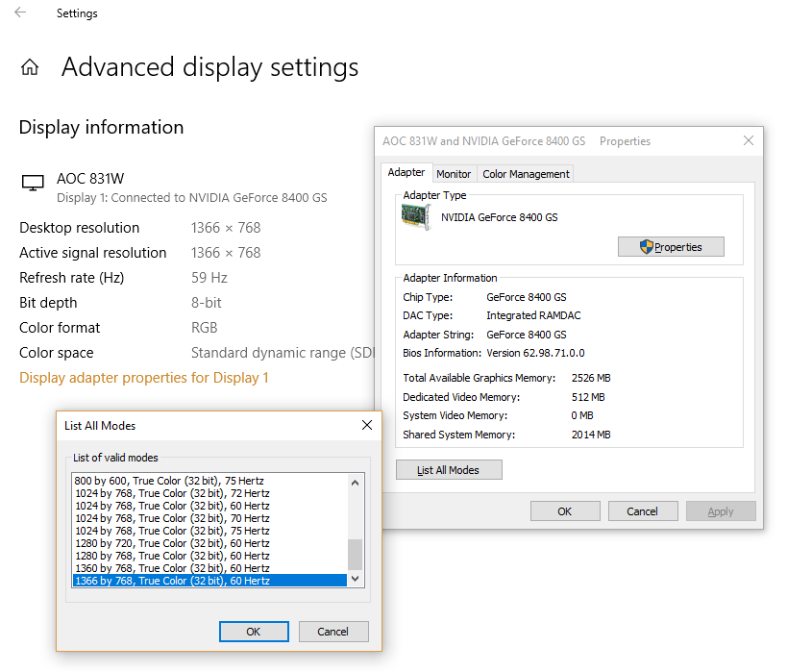Select 1280 by 768, 60 Hertz mode
Viewport: 812px width, 672px height.
point(209,556)
